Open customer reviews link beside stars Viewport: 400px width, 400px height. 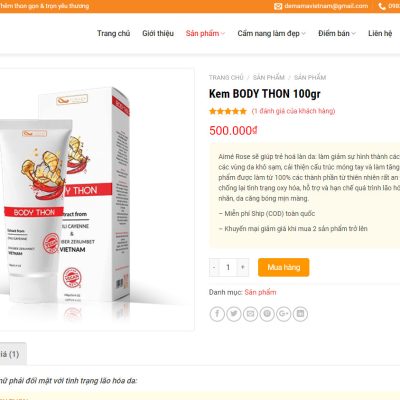tap(293, 111)
